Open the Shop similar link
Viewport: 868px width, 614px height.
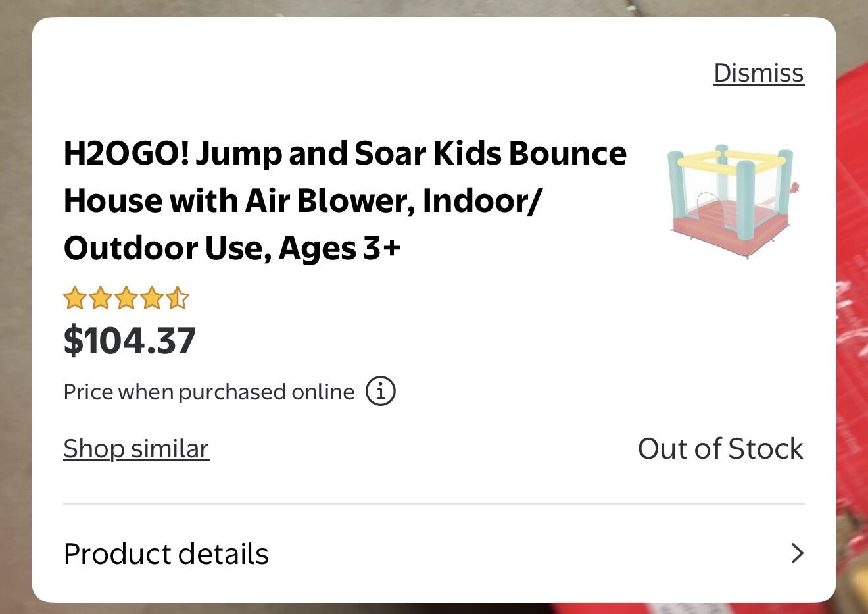(135, 448)
